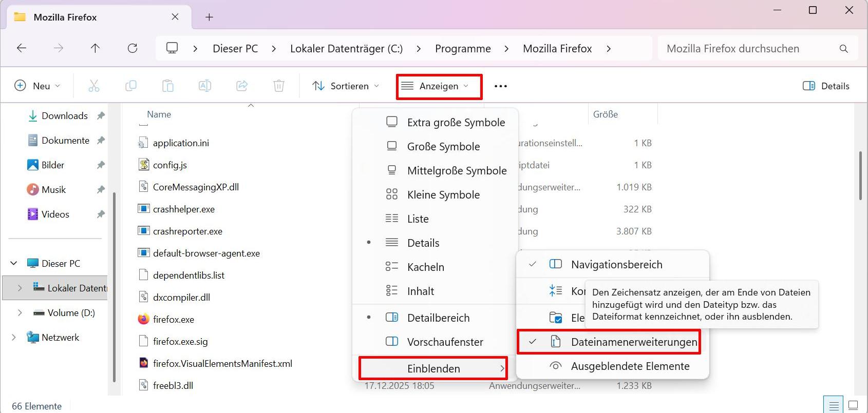Click the Copy icon in toolbar

pyautogui.click(x=131, y=86)
